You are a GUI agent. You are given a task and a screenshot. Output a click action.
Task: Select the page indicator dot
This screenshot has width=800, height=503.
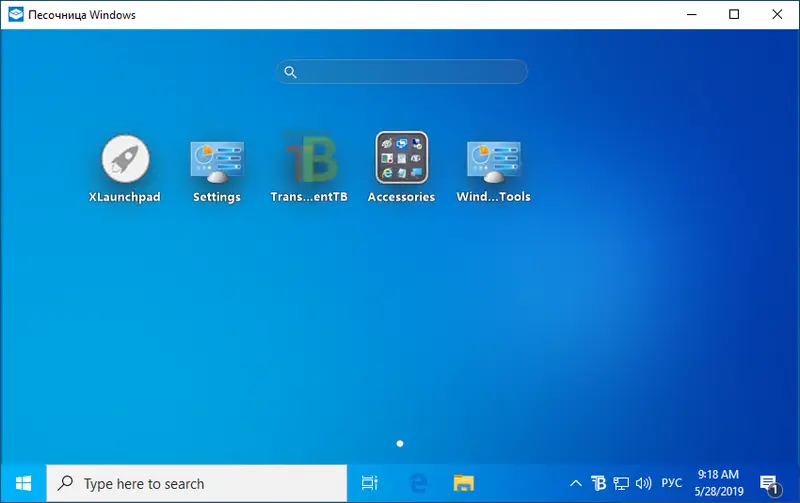click(400, 442)
